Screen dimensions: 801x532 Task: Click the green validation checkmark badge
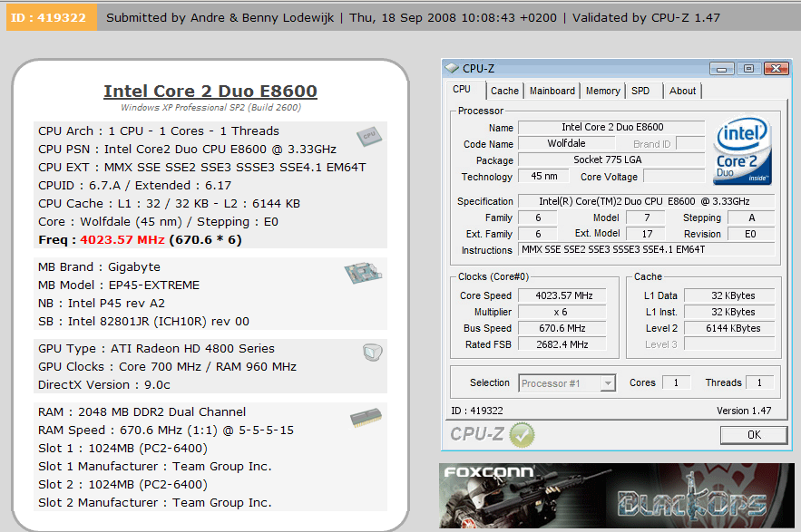pos(522,435)
